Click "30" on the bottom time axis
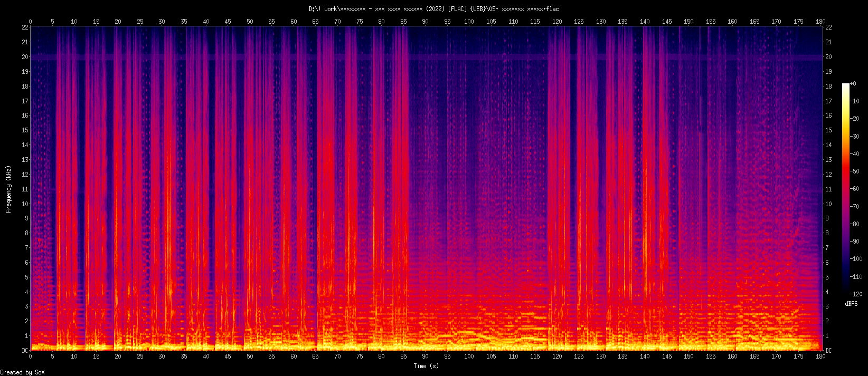This screenshot has height=376, width=868. 162,356
